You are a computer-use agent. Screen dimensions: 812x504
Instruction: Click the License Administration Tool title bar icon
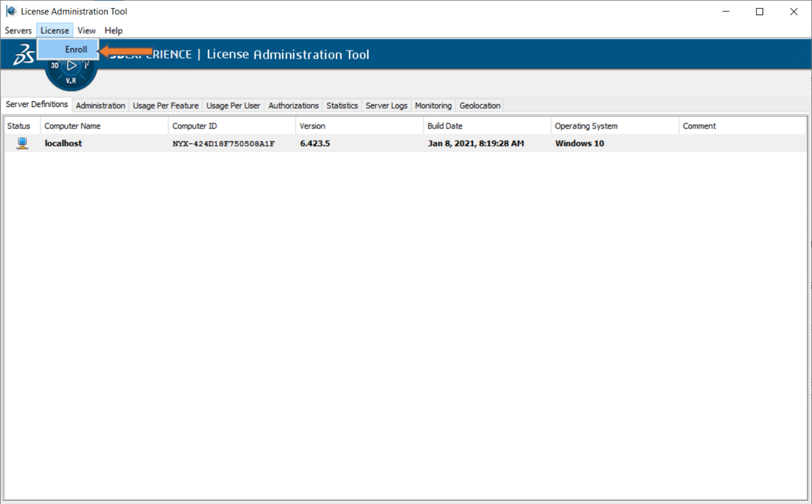(x=11, y=11)
